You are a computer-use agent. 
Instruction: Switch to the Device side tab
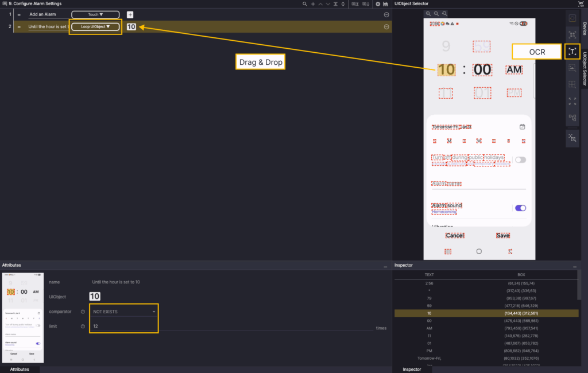(x=585, y=29)
